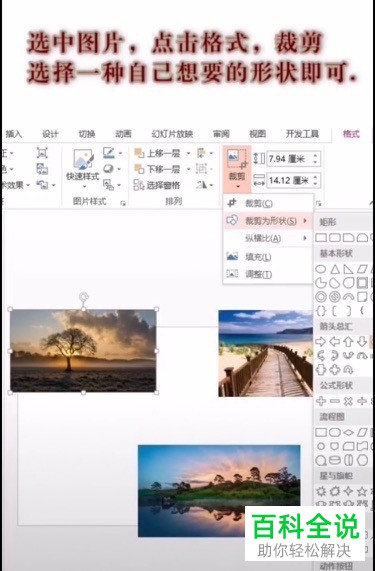
Task: Pick the donut ring shape
Action: coord(320,297)
